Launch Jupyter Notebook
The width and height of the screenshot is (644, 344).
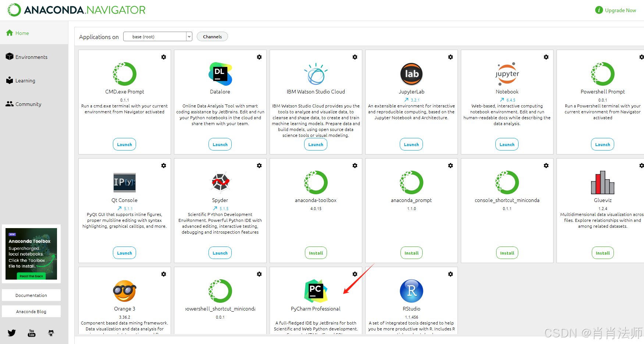pos(507,144)
